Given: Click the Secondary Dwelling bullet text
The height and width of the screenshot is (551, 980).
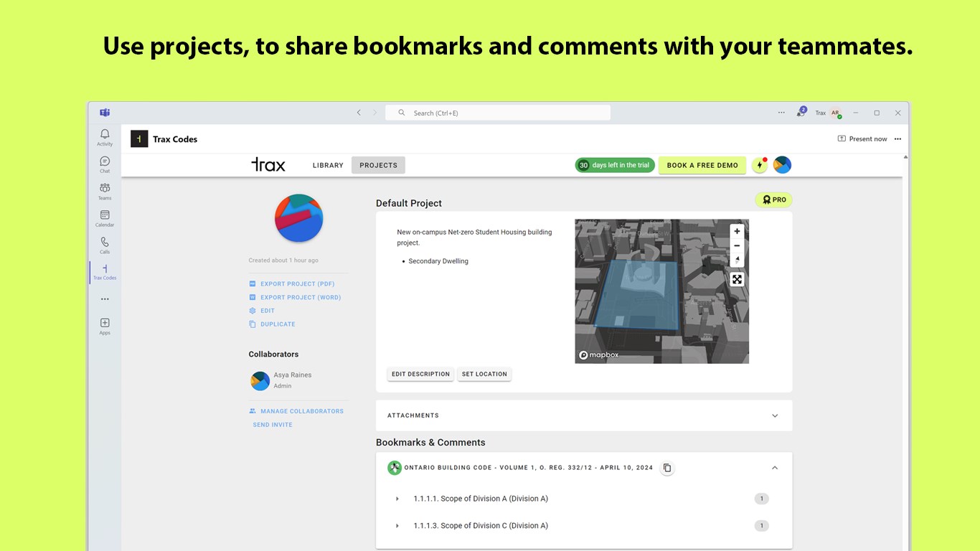Looking at the screenshot, I should click(x=438, y=261).
